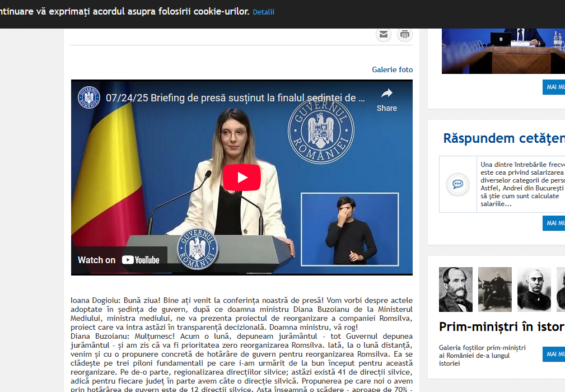This screenshot has height=392, width=565.
Task: Select the third prime minister portrait, white-haired man
Action: [x=534, y=290]
